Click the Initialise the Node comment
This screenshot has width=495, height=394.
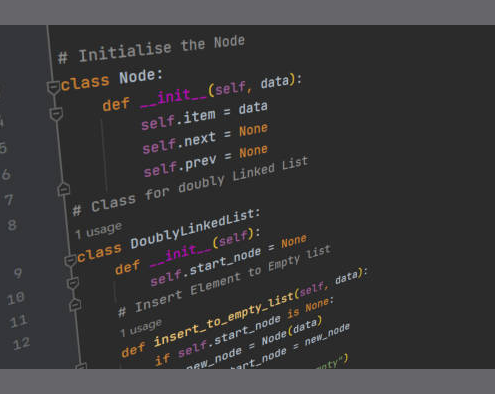(151, 50)
